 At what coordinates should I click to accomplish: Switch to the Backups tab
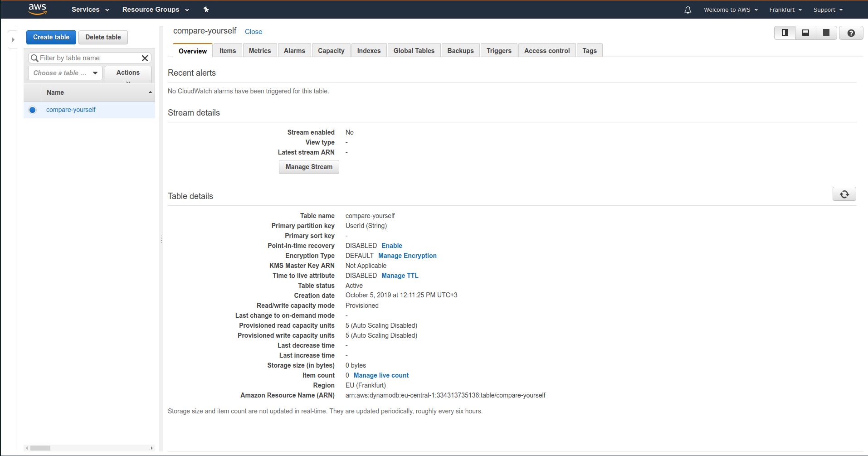tap(460, 51)
